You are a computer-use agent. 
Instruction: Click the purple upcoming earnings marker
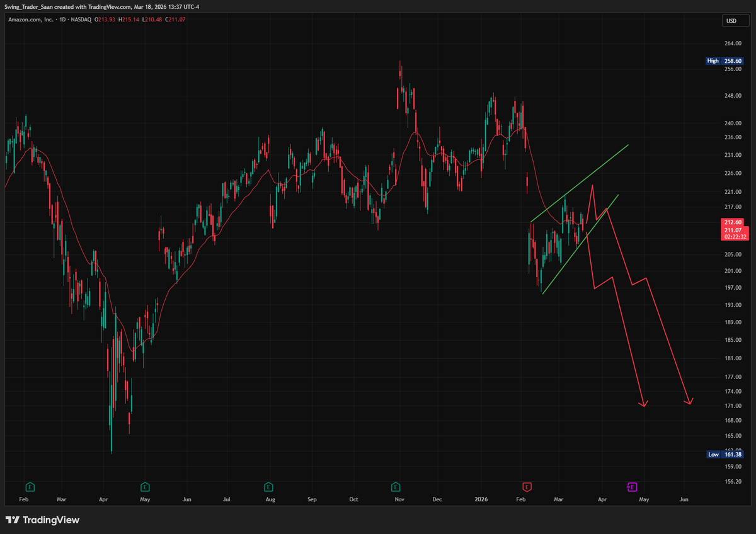point(632,487)
